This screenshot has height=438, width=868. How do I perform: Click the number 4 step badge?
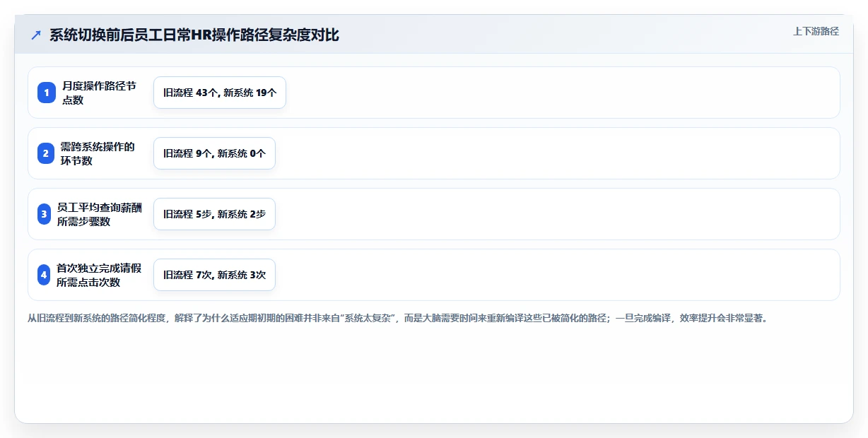pos(44,275)
